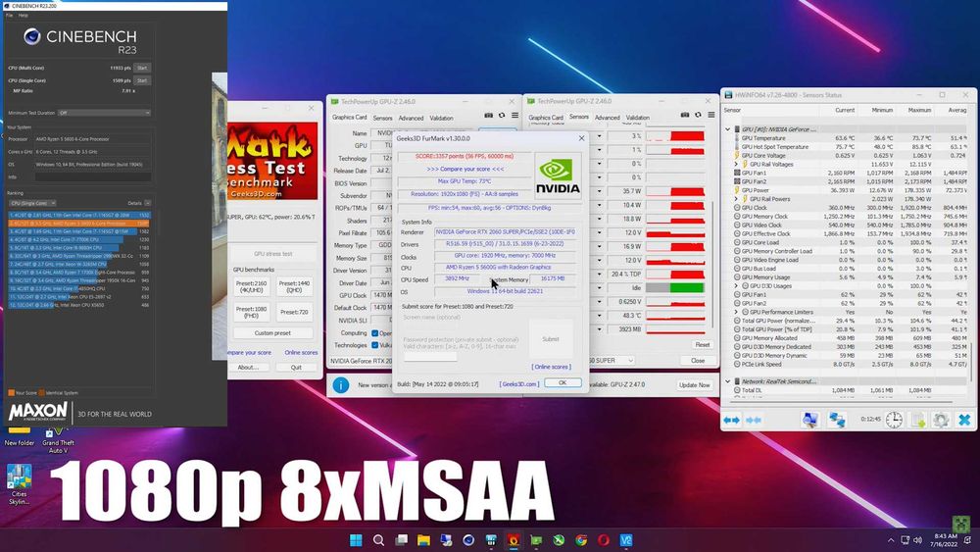
Task: Click Reset button in GPU-Z Sensors window
Action: [703, 345]
